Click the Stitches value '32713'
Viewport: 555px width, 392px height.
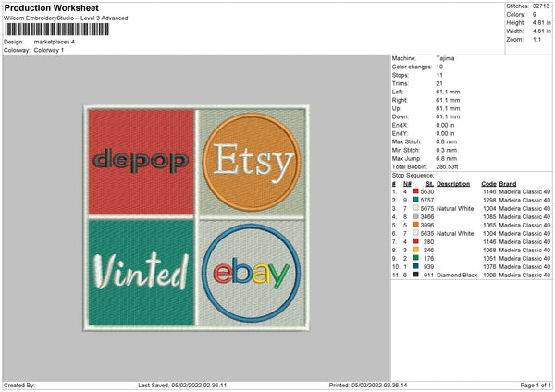[541, 6]
